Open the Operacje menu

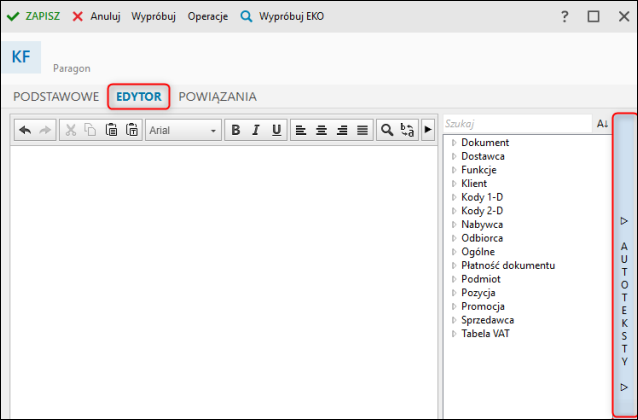pyautogui.click(x=208, y=17)
